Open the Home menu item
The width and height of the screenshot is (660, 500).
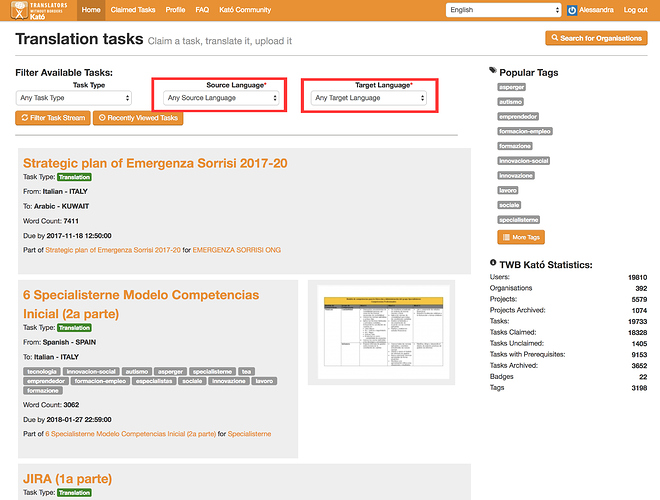tap(91, 10)
